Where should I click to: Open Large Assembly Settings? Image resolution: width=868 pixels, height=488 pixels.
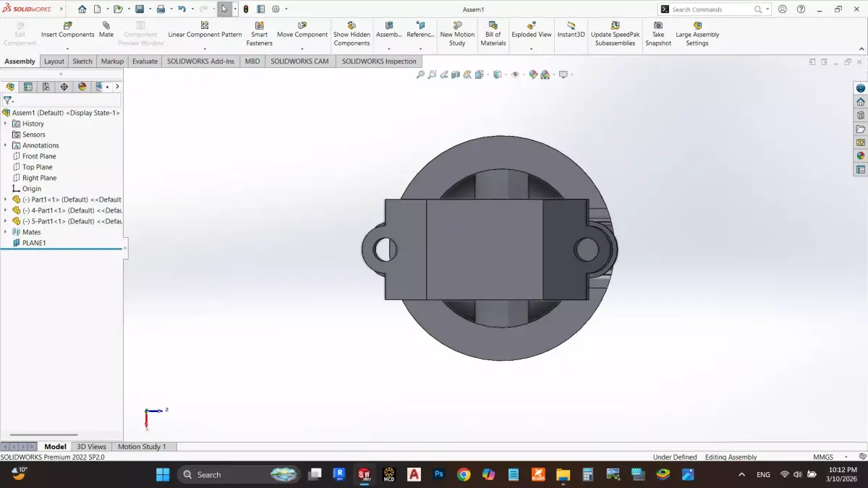697,34
